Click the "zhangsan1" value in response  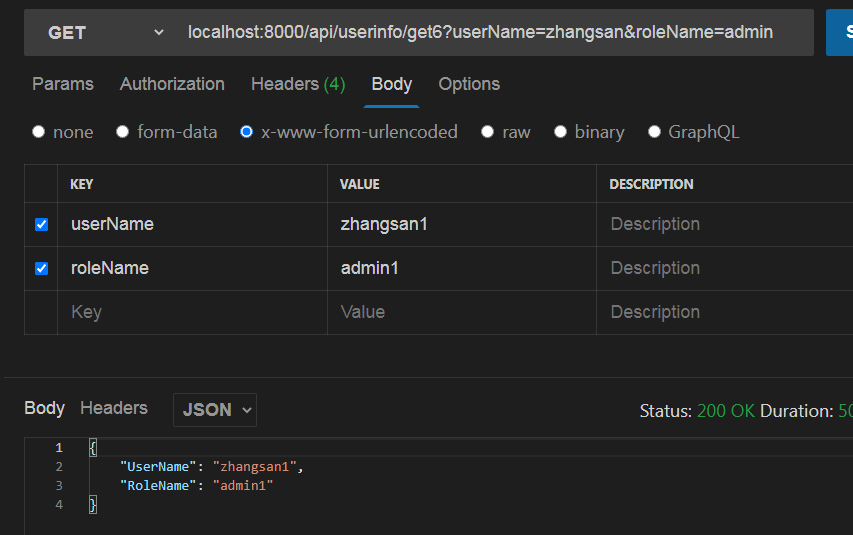click(x=255, y=466)
